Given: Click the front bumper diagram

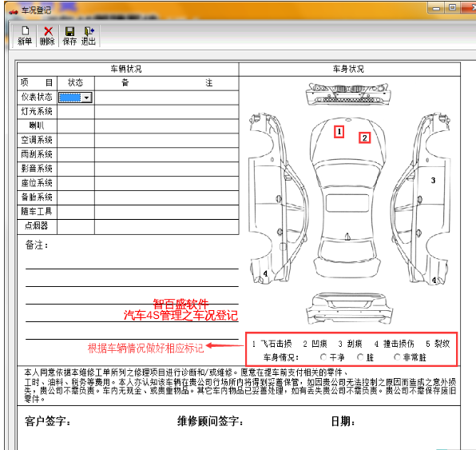Looking at the screenshot, I should pyautogui.click(x=348, y=94).
